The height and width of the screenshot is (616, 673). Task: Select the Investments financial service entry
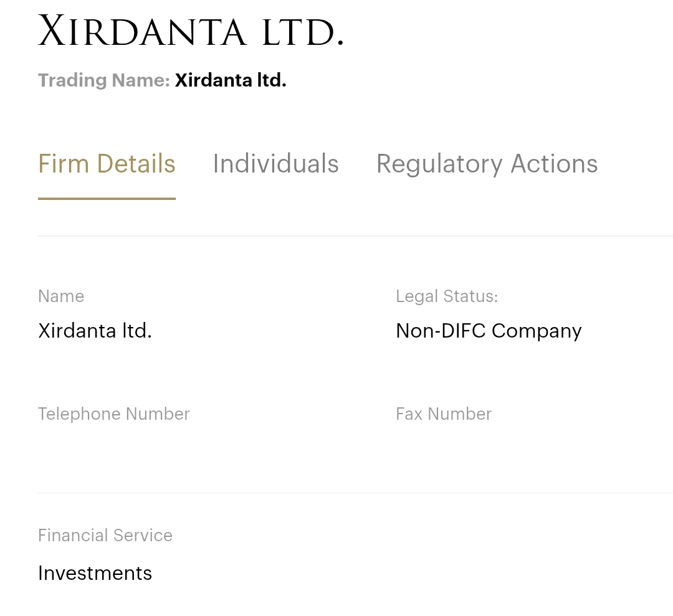(95, 573)
